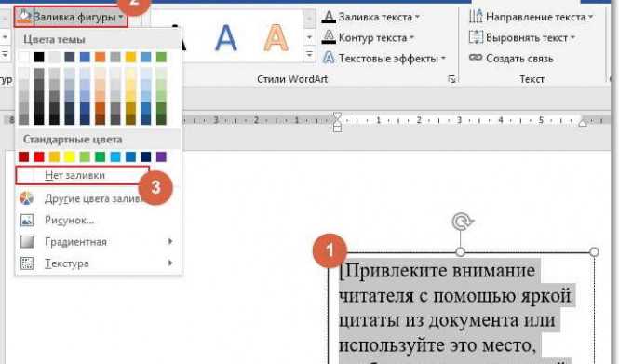The width and height of the screenshot is (619, 364).
Task: Click the gradient icon beside Градиентная
Action: pyautogui.click(x=27, y=242)
